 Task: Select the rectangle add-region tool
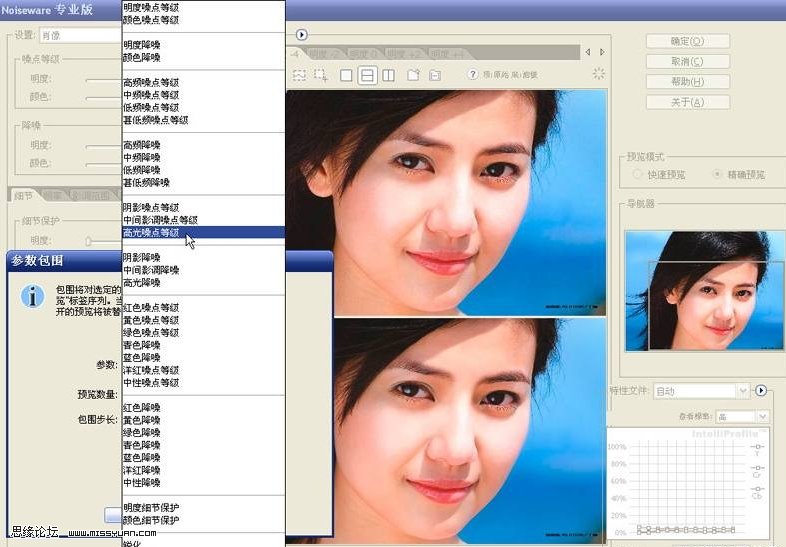(321, 75)
